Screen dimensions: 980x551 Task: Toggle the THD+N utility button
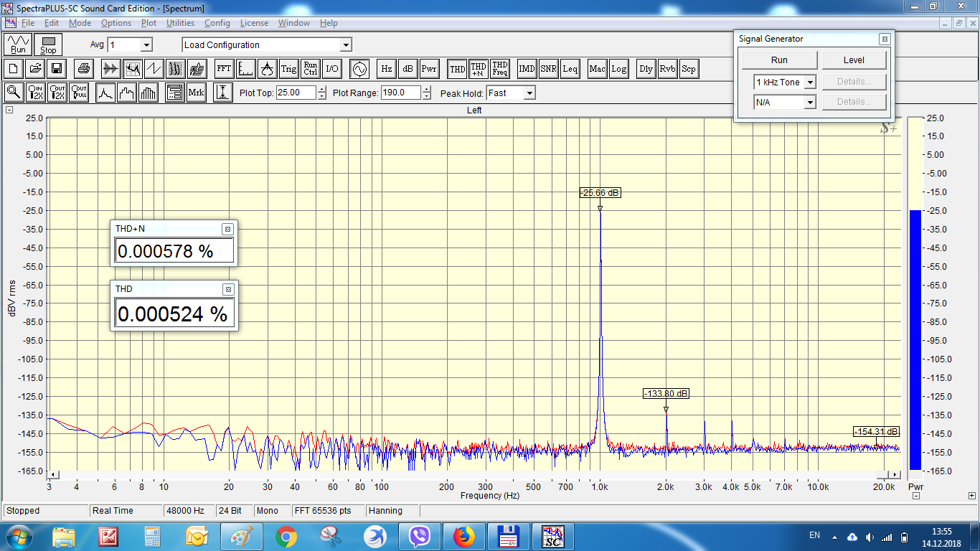click(x=479, y=69)
